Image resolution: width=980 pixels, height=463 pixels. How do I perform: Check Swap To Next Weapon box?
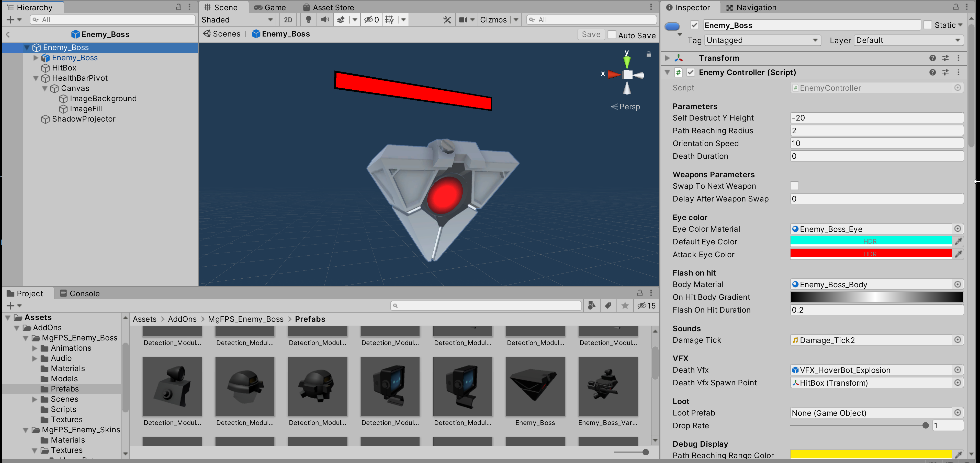(794, 186)
